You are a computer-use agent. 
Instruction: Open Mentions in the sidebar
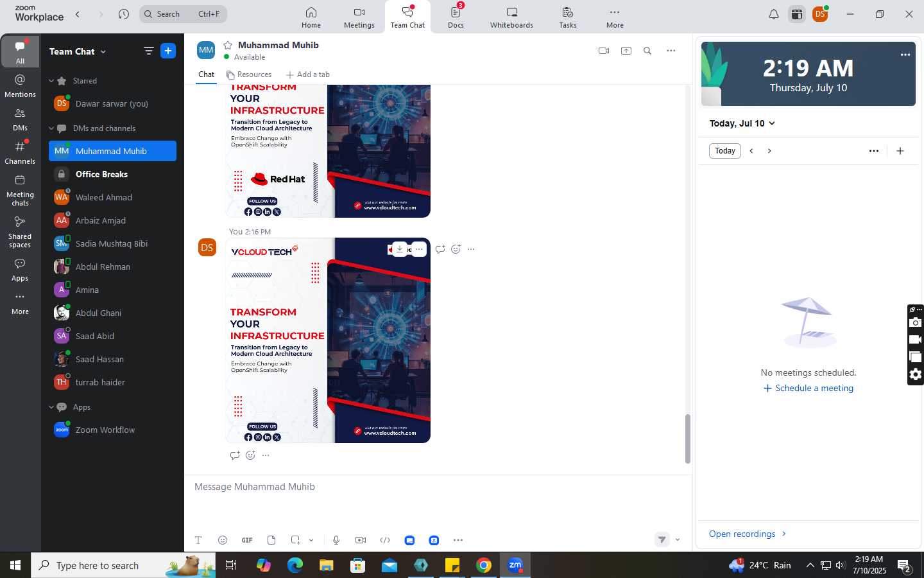pos(20,86)
